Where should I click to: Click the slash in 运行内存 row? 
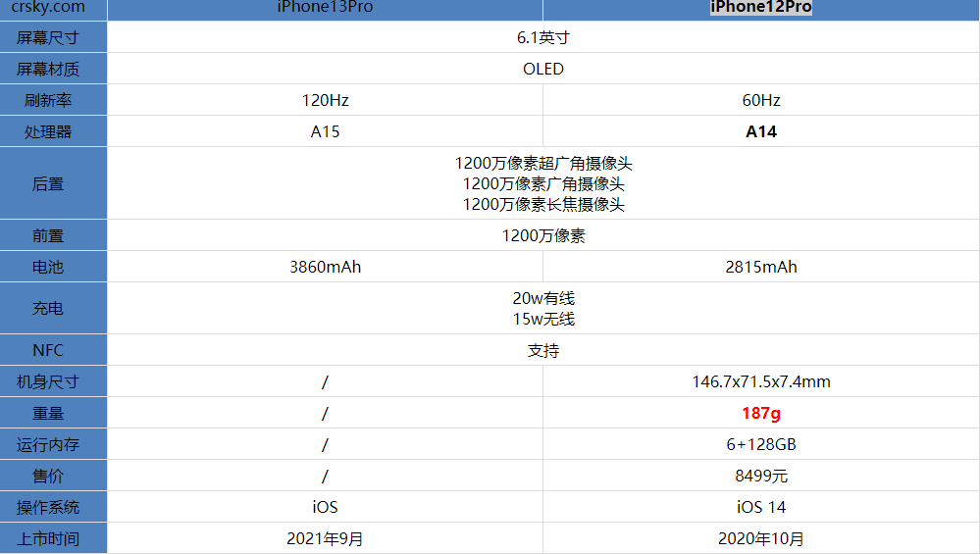[x=325, y=445]
